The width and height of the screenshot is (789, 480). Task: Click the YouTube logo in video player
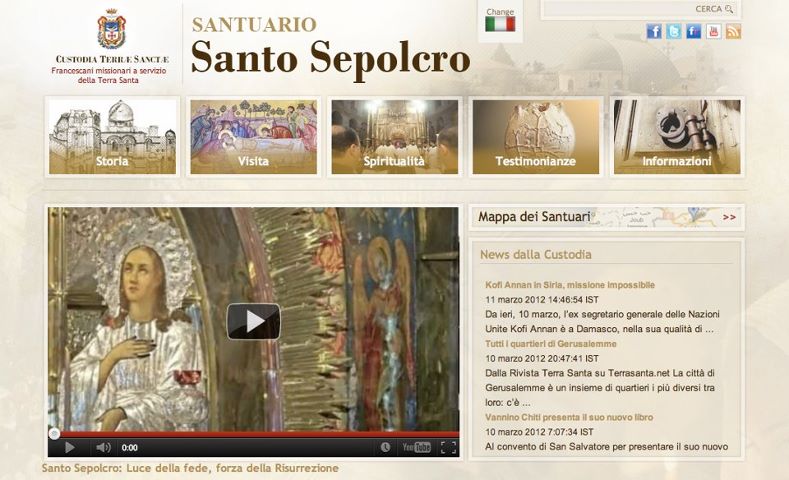pos(416,447)
